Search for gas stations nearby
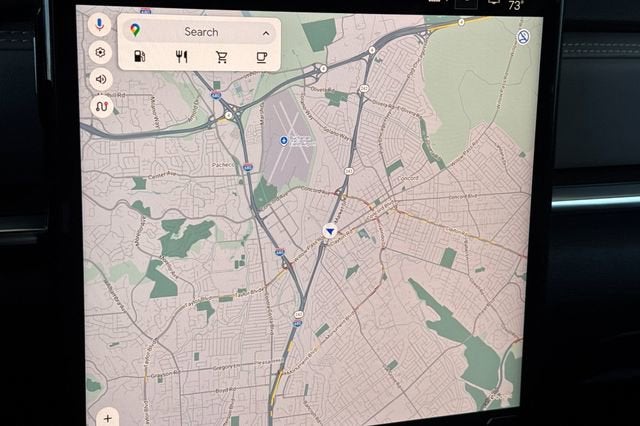 click(x=139, y=57)
